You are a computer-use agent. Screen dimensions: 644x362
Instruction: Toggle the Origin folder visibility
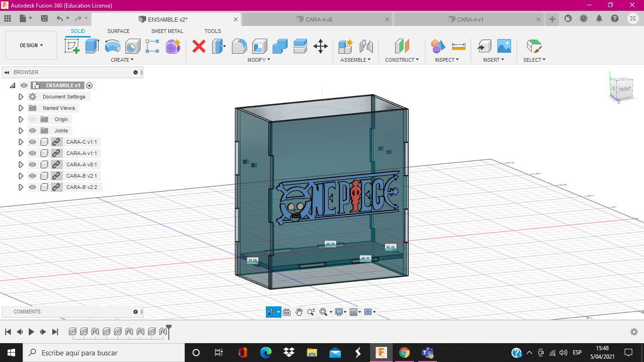pos(33,119)
